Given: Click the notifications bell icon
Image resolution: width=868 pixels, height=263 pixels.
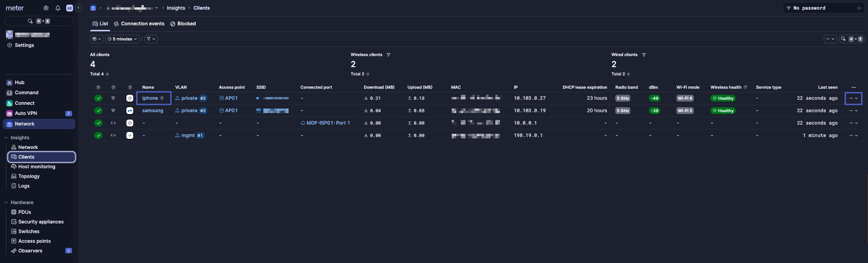Looking at the screenshot, I should (x=58, y=8).
